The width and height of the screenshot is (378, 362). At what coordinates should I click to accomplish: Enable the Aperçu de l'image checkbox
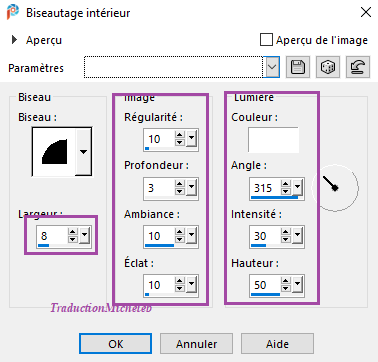tap(266, 40)
